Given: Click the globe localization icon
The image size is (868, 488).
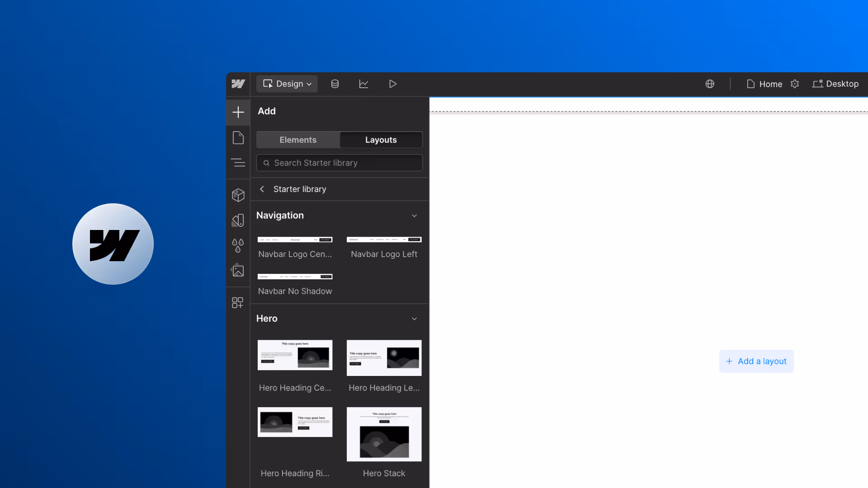Looking at the screenshot, I should point(710,84).
